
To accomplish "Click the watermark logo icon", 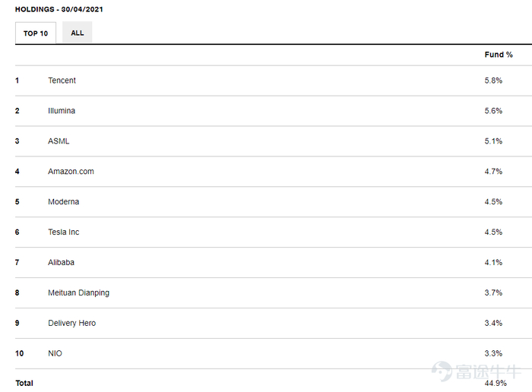I will (x=442, y=371).
